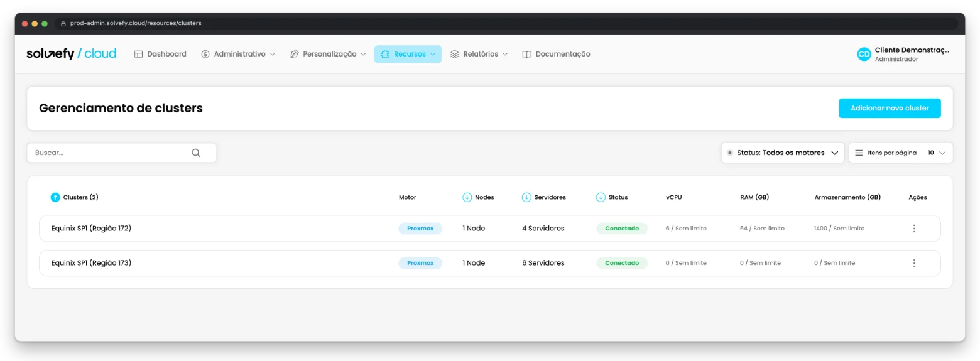
Task: Click the search magnifier icon
Action: (x=196, y=153)
